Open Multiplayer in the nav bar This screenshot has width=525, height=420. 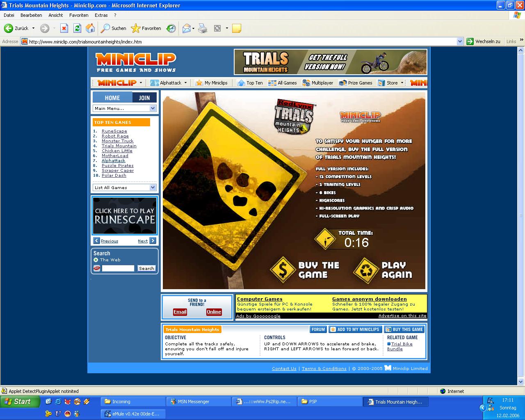tap(317, 83)
